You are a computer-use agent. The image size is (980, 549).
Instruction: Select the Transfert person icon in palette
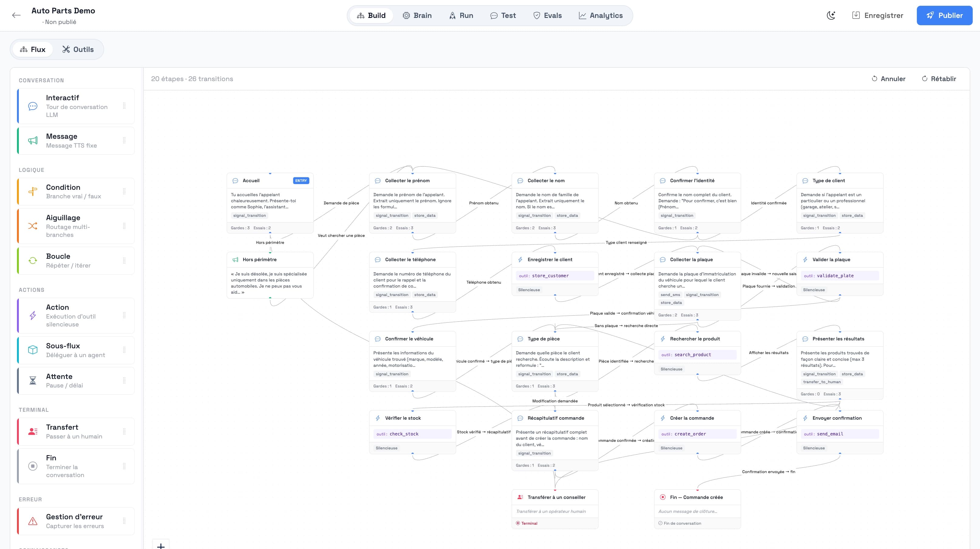tap(33, 431)
